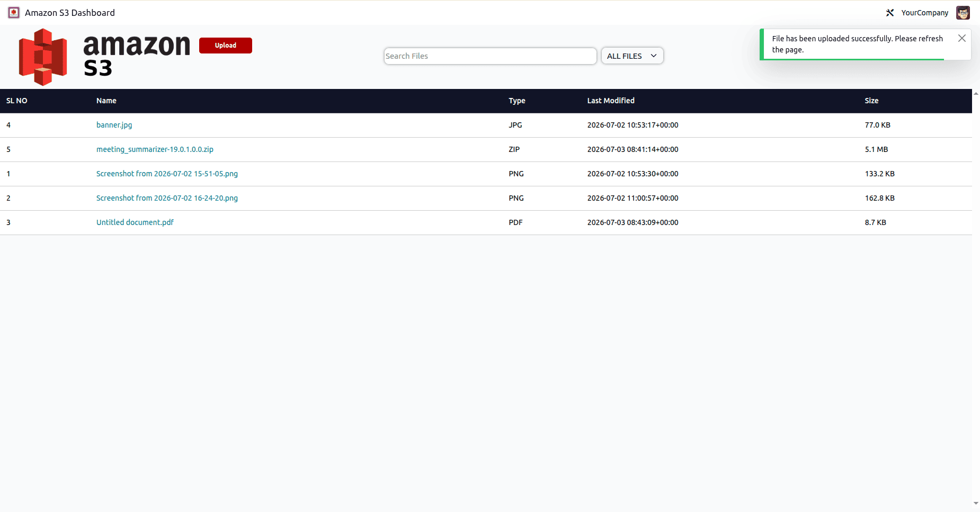This screenshot has width=980, height=512.
Task: Click the JPG type cell
Action: [x=515, y=125]
